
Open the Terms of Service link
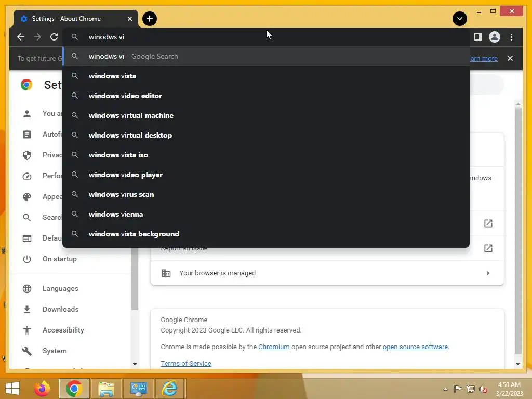[186, 363]
